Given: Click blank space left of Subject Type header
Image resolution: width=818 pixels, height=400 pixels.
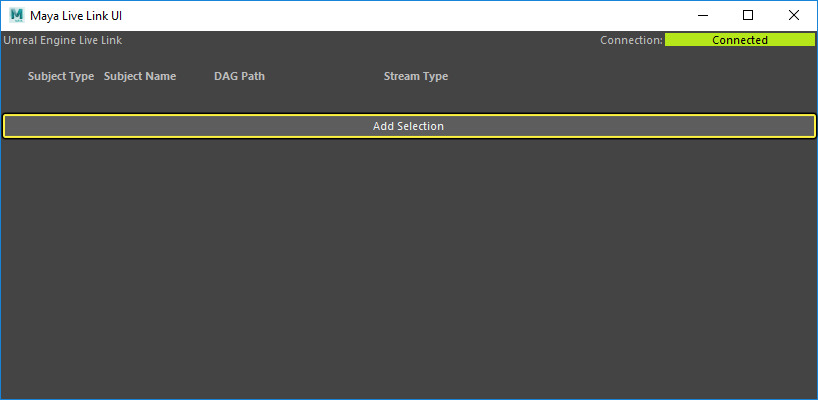Looking at the screenshot, I should tap(13, 76).
